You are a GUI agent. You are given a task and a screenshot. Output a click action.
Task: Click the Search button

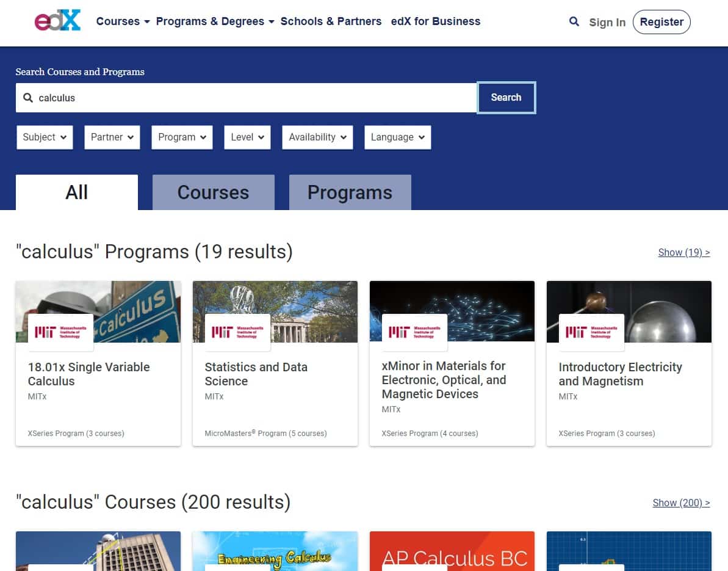[506, 98]
